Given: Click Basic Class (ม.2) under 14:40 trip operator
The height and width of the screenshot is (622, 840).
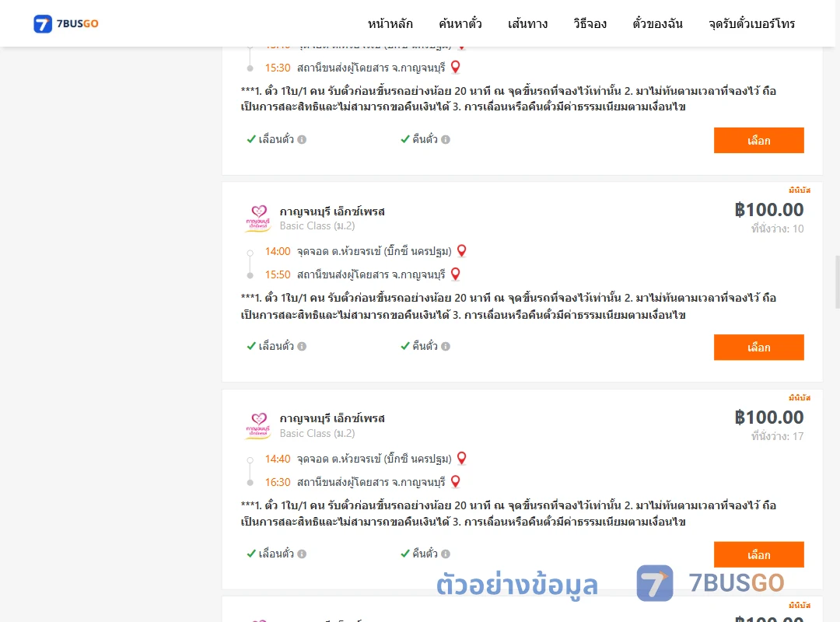Looking at the screenshot, I should tap(317, 433).
